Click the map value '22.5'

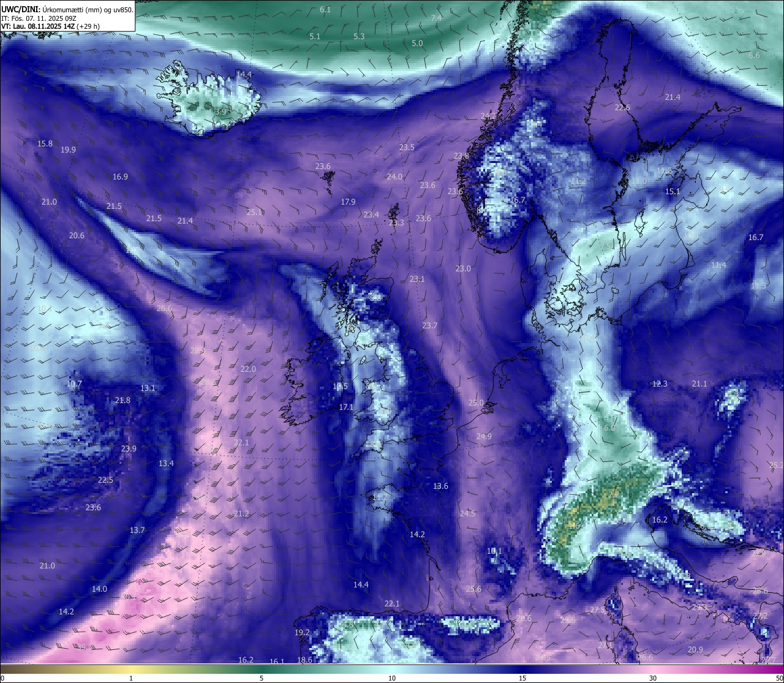click(105, 480)
